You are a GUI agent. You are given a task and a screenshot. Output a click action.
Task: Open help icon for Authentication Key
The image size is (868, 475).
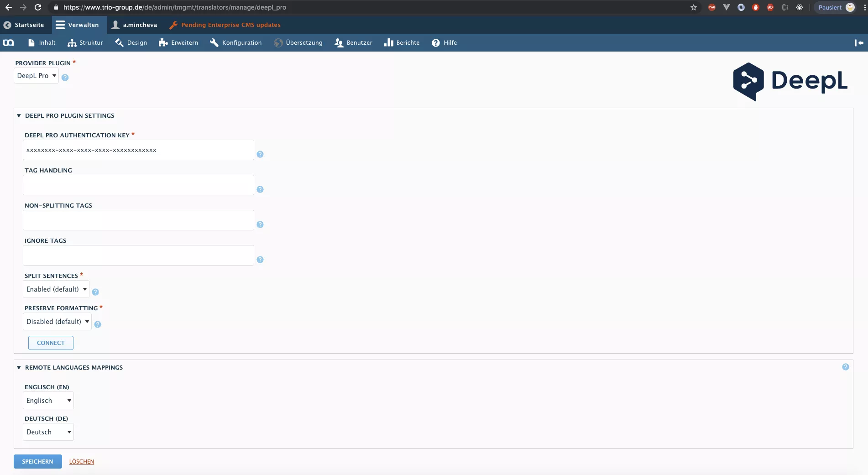tap(260, 154)
